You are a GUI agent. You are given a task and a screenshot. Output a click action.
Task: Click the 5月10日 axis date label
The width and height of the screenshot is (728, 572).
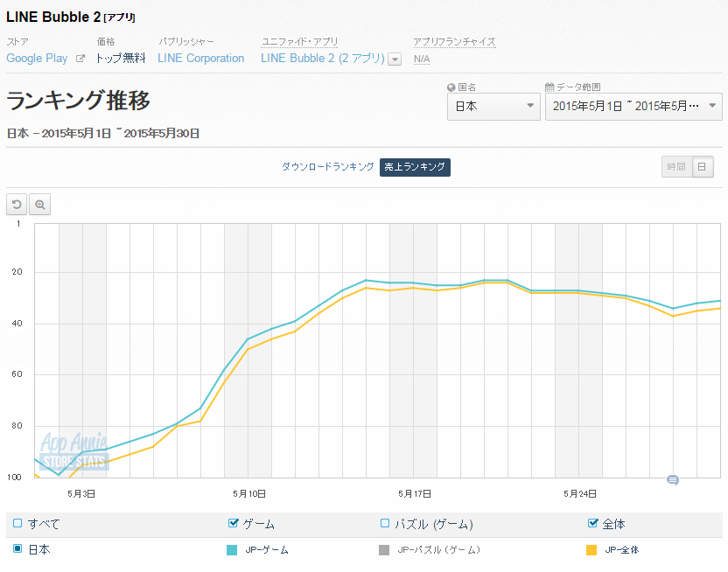point(249,494)
